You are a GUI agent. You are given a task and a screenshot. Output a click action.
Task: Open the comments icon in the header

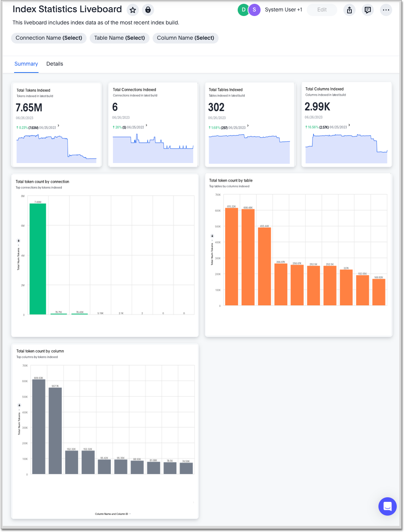367,10
